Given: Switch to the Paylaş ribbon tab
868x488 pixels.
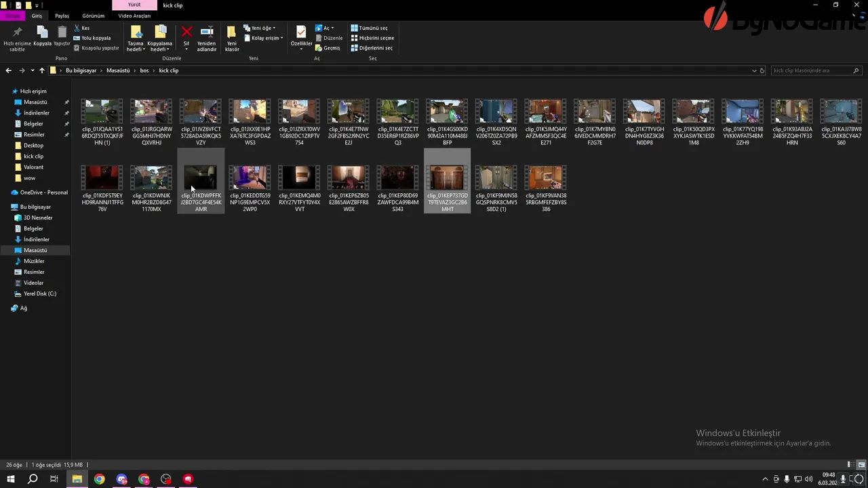Looking at the screenshot, I should coord(62,16).
